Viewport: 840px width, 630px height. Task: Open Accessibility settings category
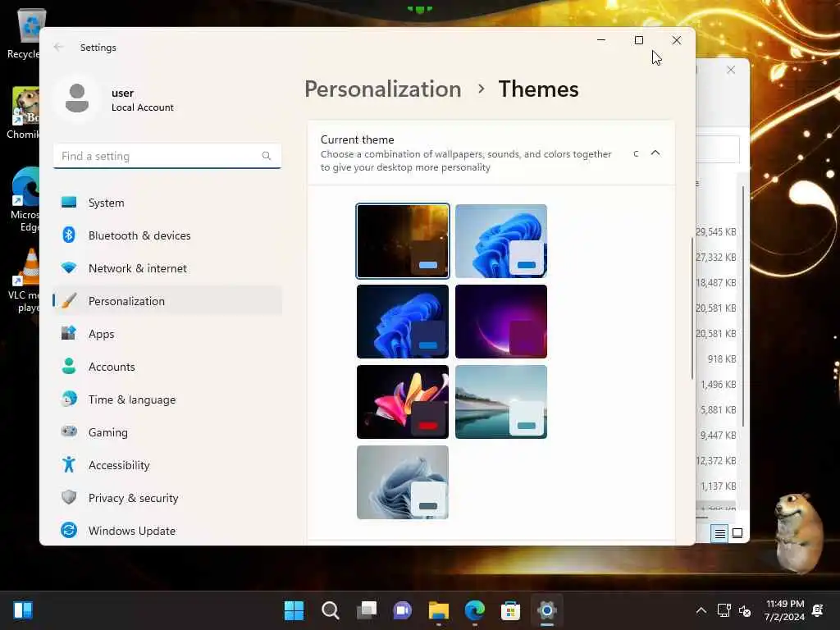click(167, 465)
